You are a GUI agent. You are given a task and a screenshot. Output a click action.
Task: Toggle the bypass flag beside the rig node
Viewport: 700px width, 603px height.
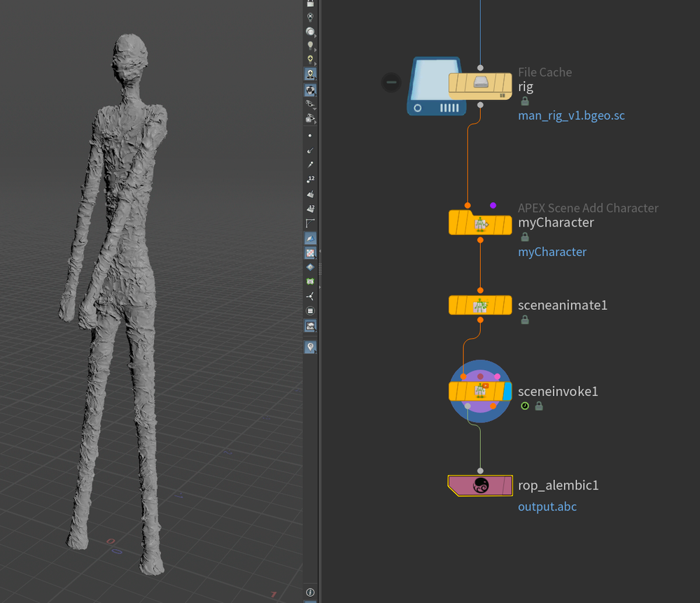pos(390,82)
